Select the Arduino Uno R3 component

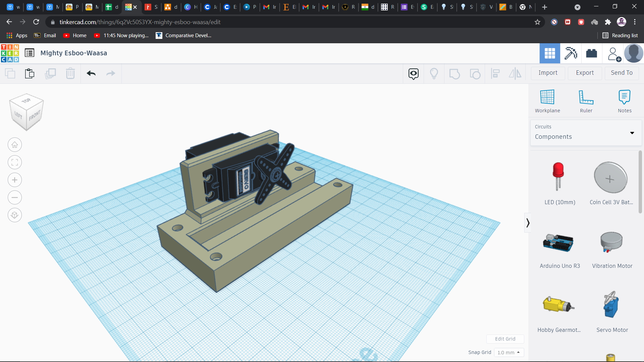coord(559,243)
